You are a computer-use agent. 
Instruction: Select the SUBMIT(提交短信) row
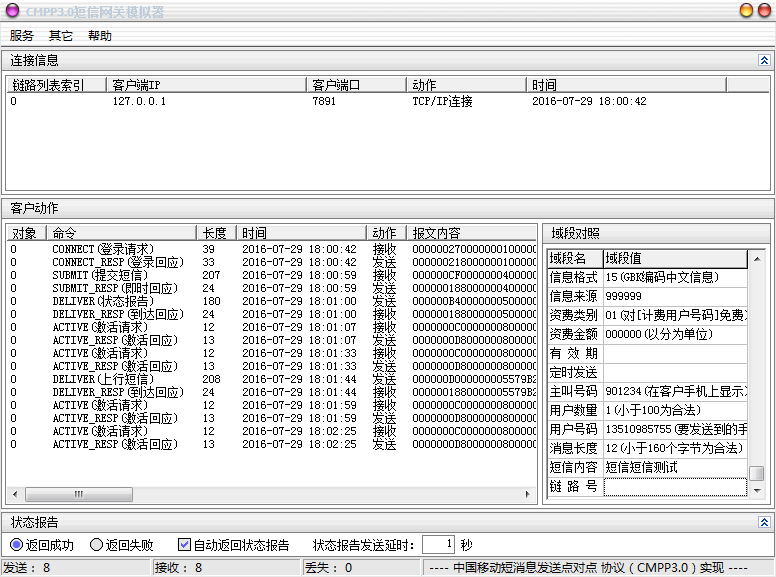pyautogui.click(x=100, y=275)
